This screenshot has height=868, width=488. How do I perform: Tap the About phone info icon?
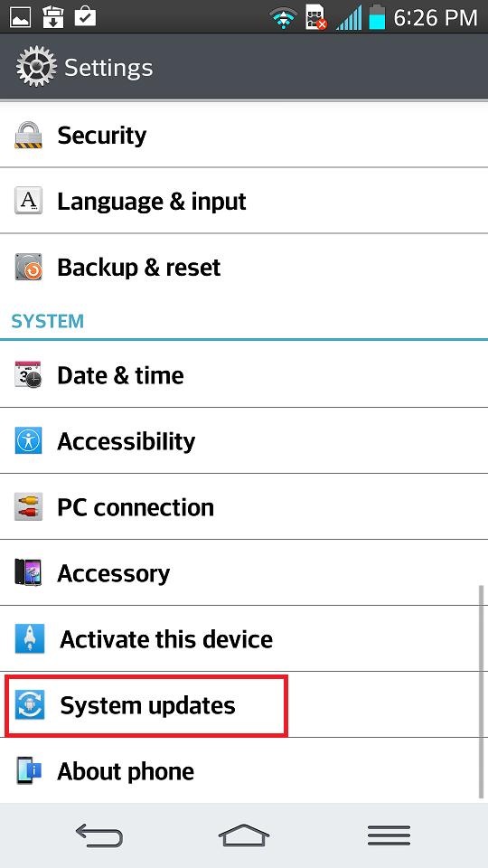28,770
